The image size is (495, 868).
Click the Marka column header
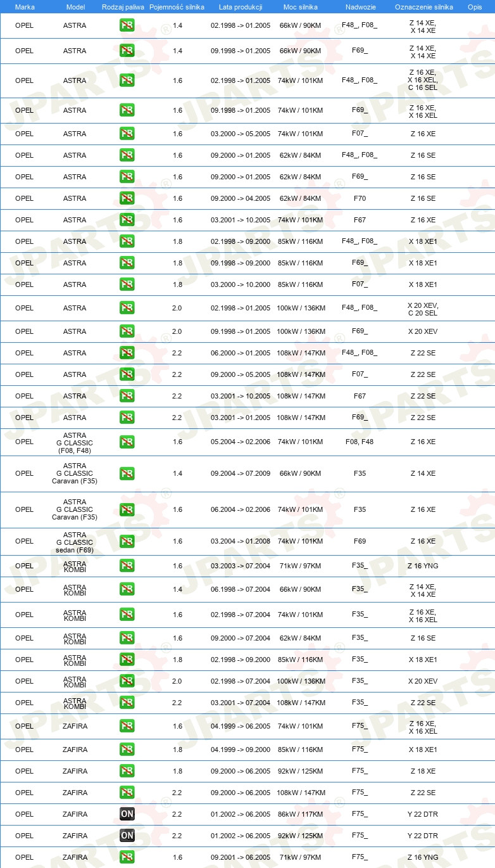click(25, 7)
